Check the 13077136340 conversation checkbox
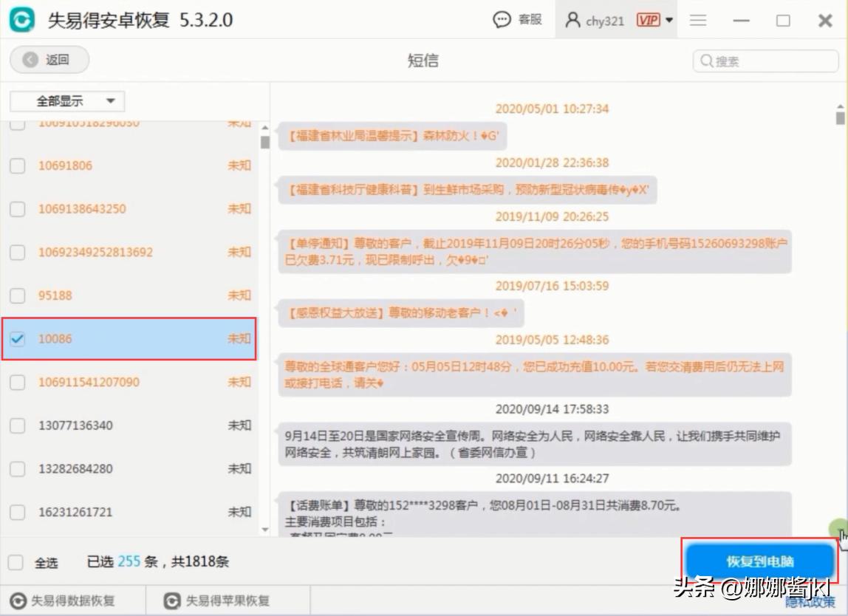The height and width of the screenshot is (616, 848). (x=17, y=425)
